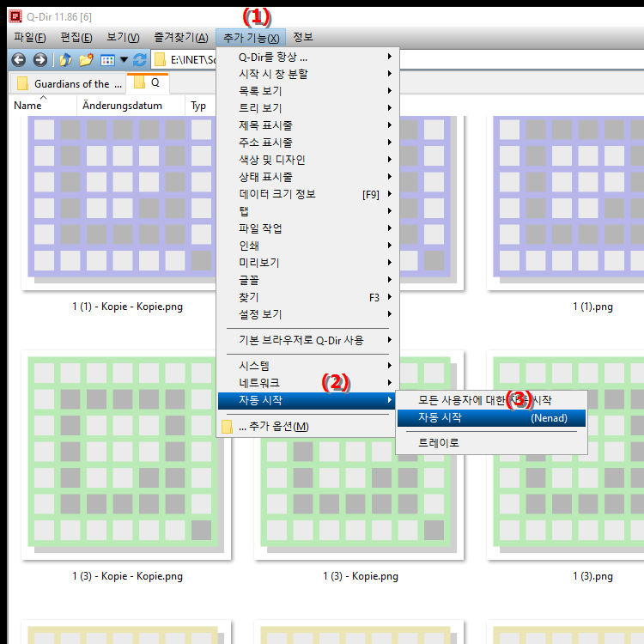
Task: Select the 트레이로 submenu entry
Action: pyautogui.click(x=491, y=443)
